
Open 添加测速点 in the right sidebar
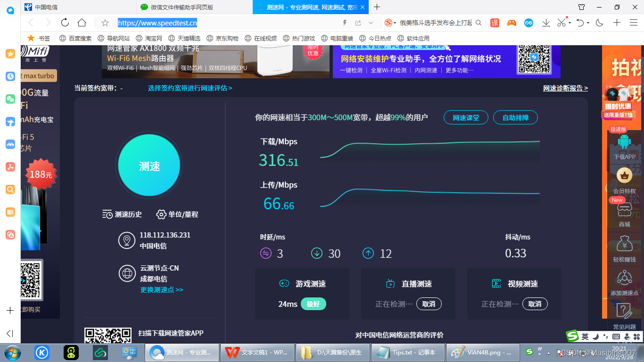[x=624, y=283]
